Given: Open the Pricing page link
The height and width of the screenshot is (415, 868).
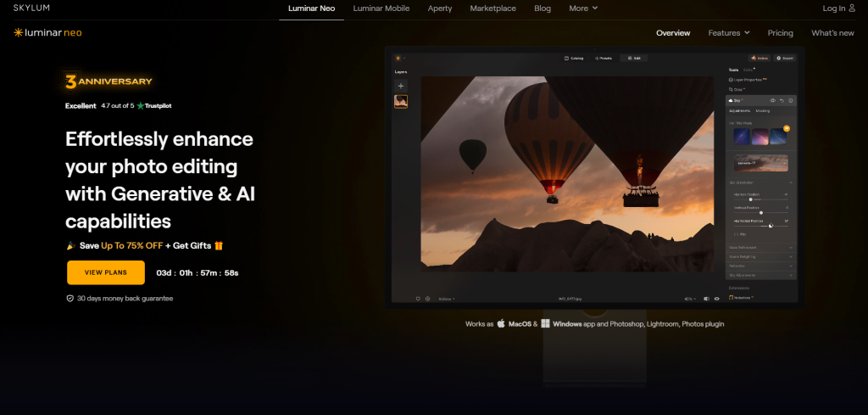Looking at the screenshot, I should (x=781, y=33).
